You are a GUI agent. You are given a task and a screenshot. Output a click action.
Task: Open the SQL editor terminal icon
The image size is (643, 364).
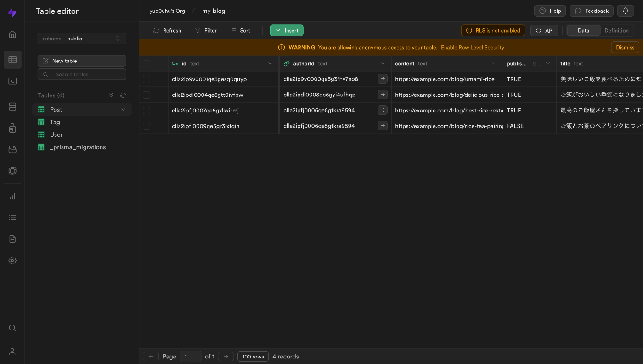coord(12,81)
